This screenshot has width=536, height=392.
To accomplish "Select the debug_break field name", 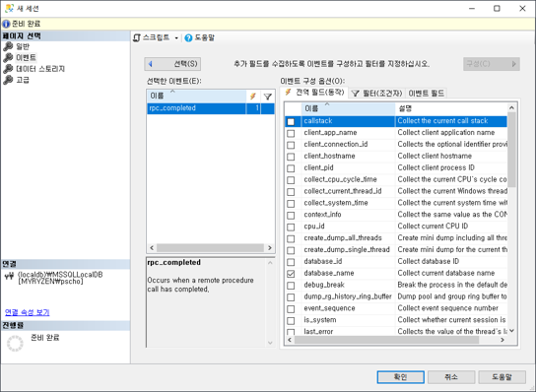I will coord(324,285).
